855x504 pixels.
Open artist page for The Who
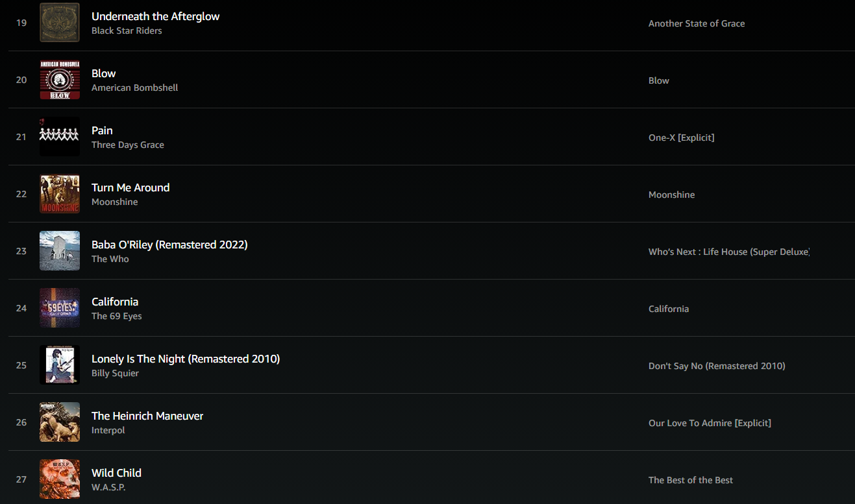point(110,259)
